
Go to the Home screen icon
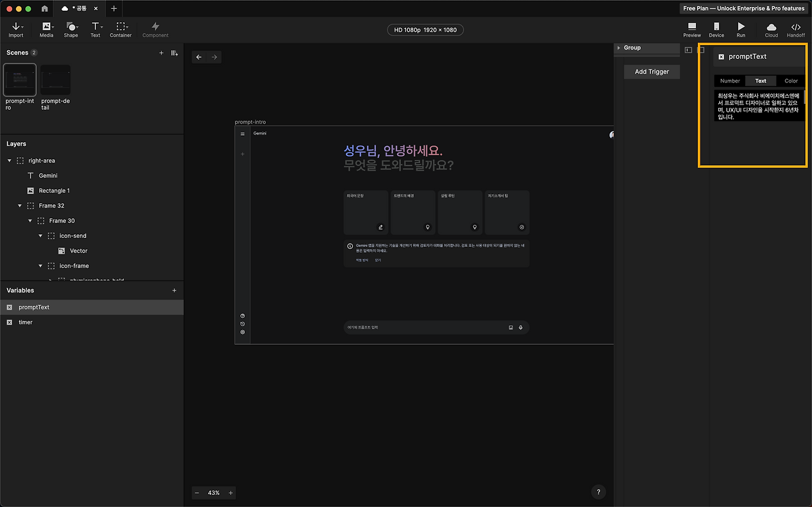[44, 8]
